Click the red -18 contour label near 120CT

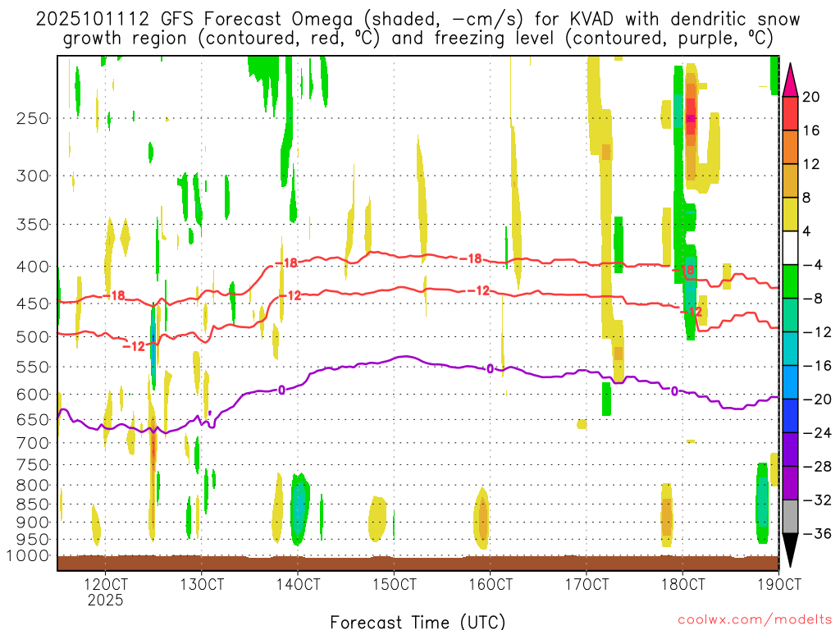(x=114, y=295)
